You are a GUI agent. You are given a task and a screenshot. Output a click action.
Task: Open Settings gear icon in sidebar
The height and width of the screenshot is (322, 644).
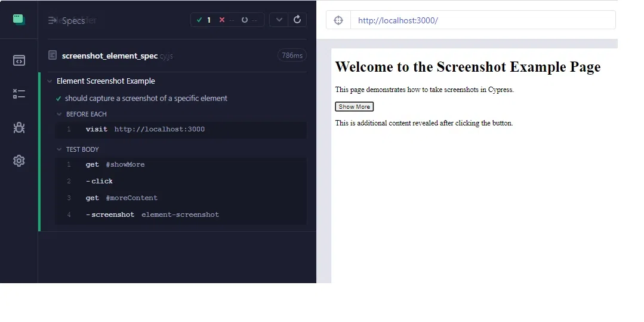point(19,160)
